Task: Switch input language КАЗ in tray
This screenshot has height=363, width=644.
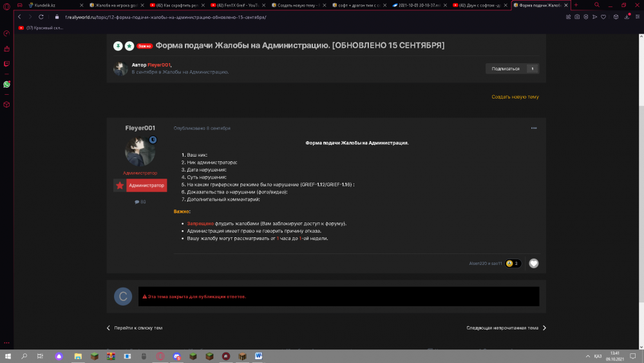Action: point(598,356)
